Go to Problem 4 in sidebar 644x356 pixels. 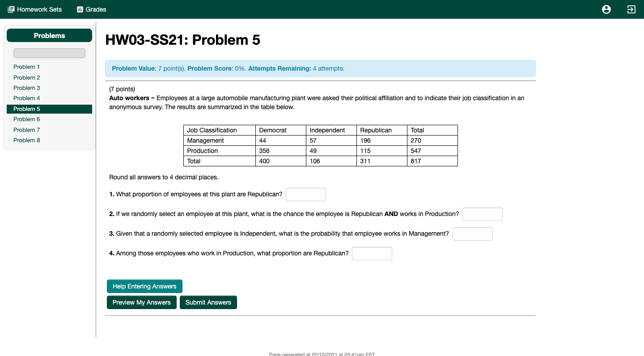[x=26, y=98]
